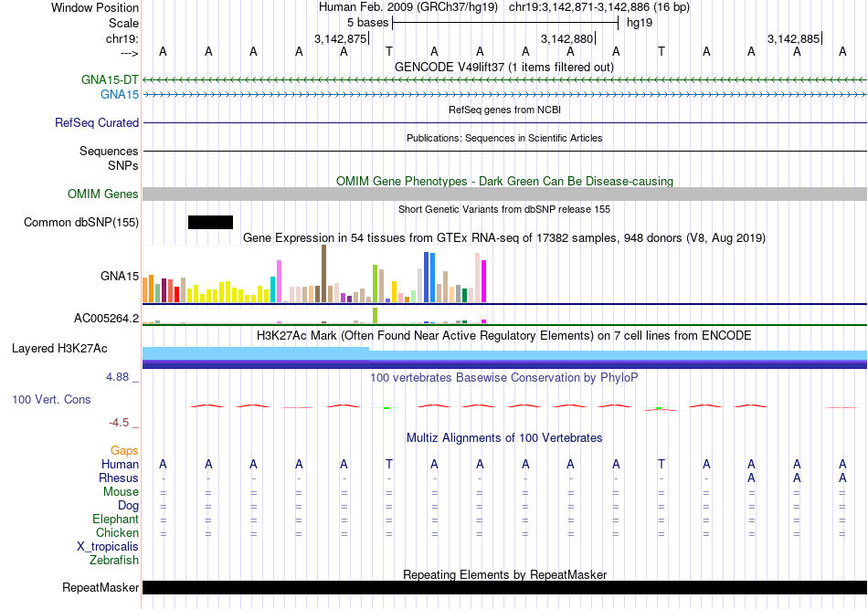Image resolution: width=868 pixels, height=609 pixels.
Task: Click the bright blue GTEx expression bar pair
Action: tap(429, 278)
